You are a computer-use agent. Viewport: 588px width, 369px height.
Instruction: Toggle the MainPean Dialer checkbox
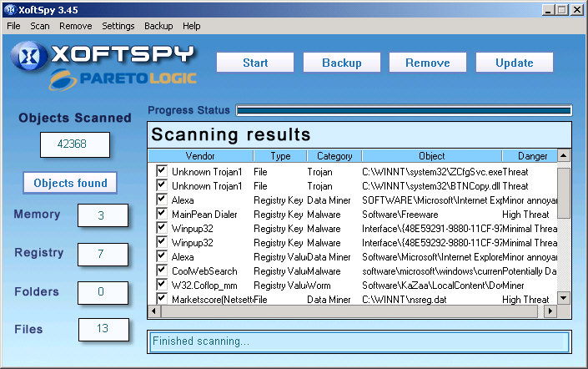click(x=162, y=214)
